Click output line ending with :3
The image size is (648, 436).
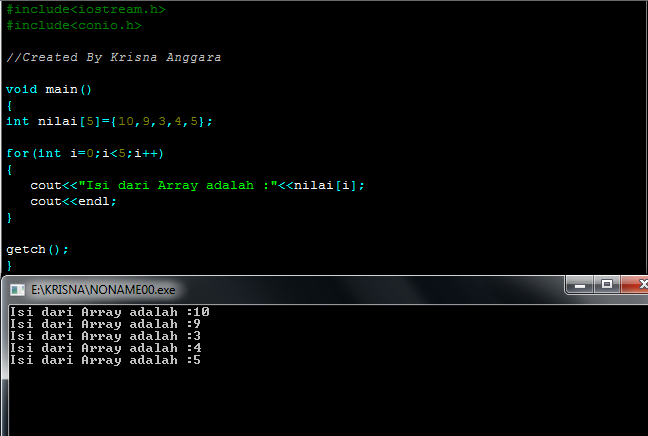coord(105,336)
